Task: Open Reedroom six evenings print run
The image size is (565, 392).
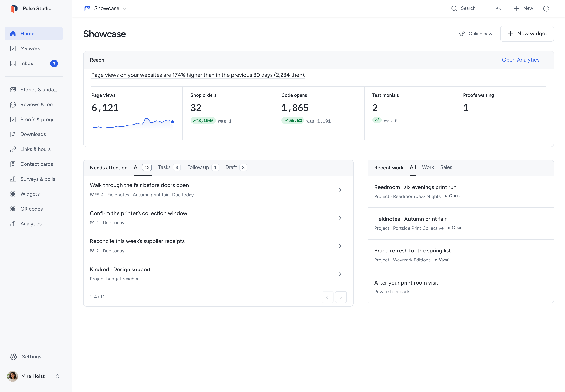Action: point(460,192)
